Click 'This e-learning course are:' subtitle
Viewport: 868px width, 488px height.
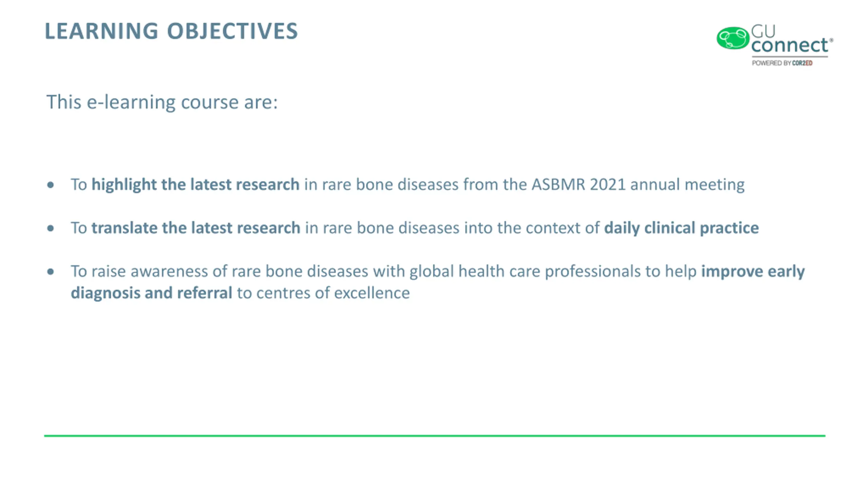[162, 102]
